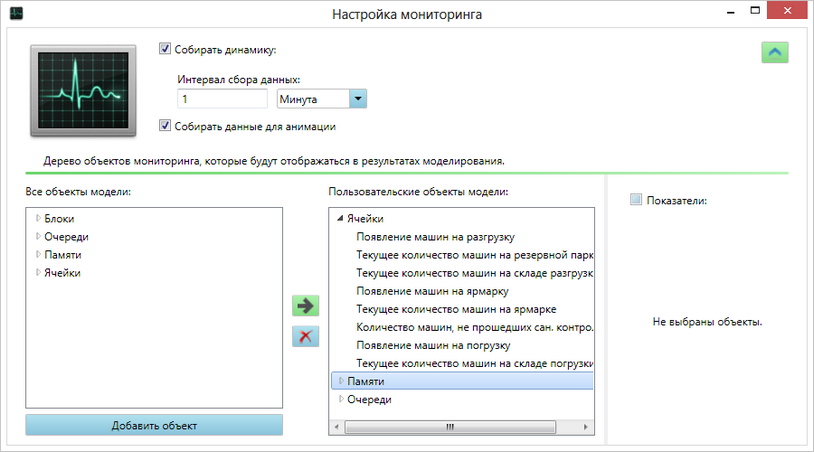Select Появление машин на погрузку
Screen dimensions: 814x452
433,346
